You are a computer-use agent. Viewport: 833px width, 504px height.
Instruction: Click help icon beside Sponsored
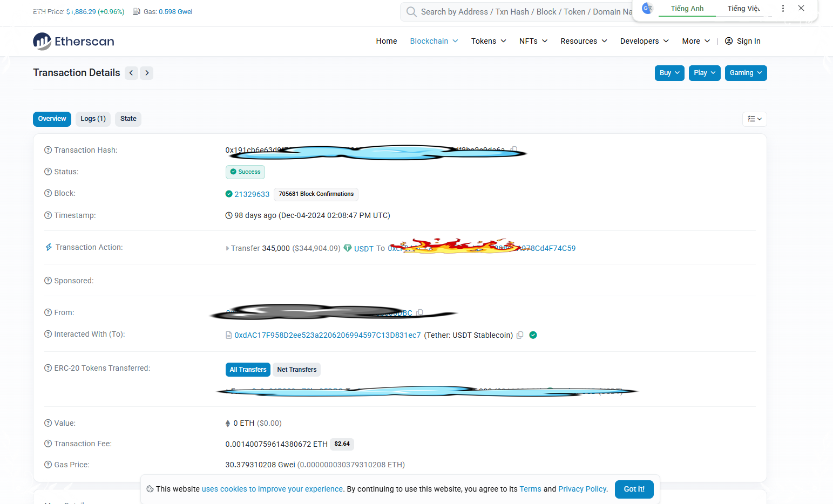[48, 281]
